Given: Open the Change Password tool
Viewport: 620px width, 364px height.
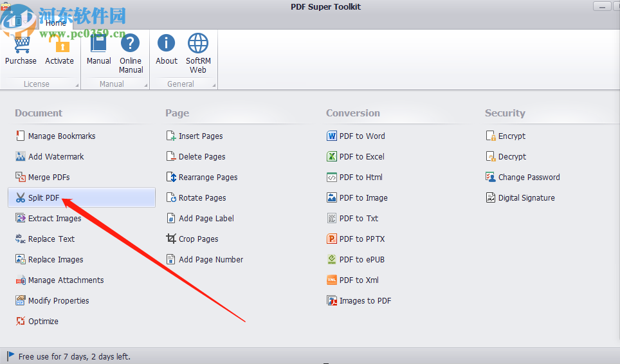Looking at the screenshot, I should point(523,177).
